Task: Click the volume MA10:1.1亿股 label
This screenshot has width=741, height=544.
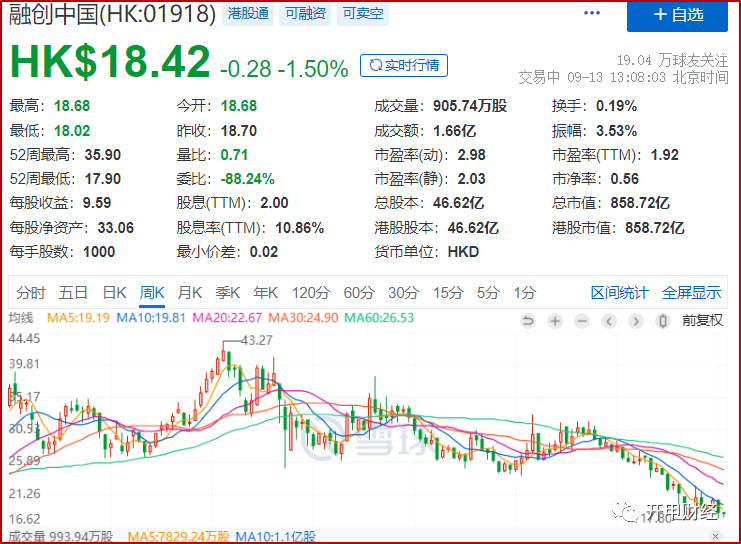Action: point(276,536)
